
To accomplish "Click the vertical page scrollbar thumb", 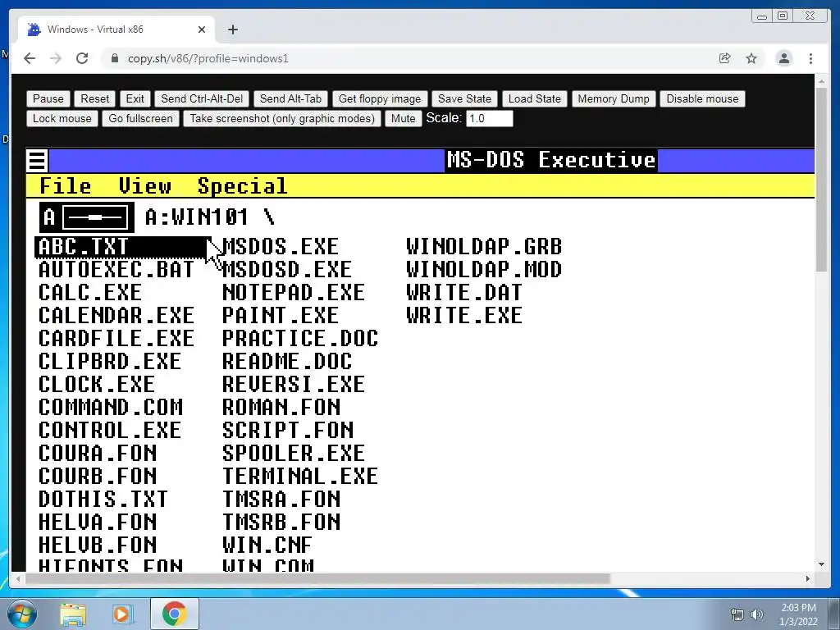I will (821, 179).
